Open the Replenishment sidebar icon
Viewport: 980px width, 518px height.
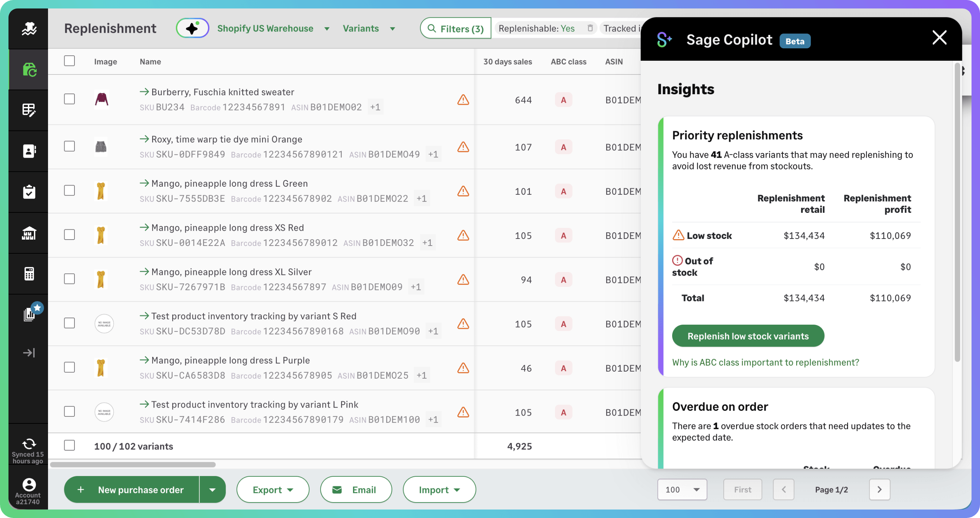point(29,70)
